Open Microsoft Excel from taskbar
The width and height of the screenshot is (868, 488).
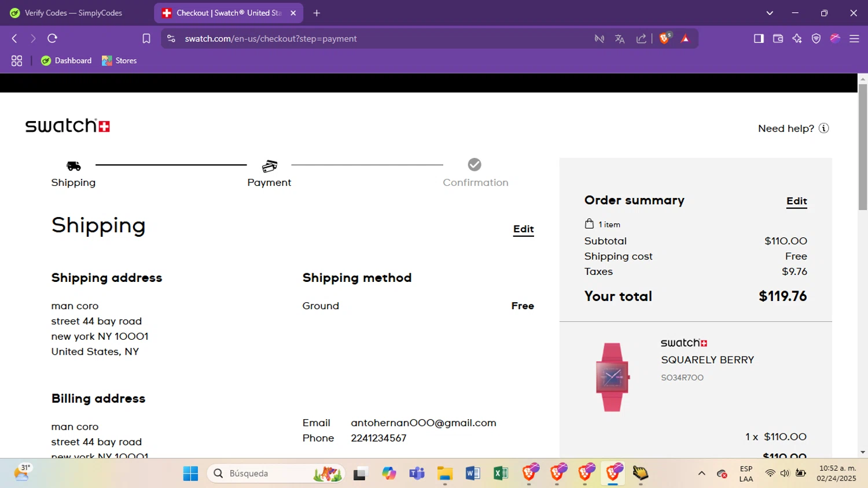(501, 474)
